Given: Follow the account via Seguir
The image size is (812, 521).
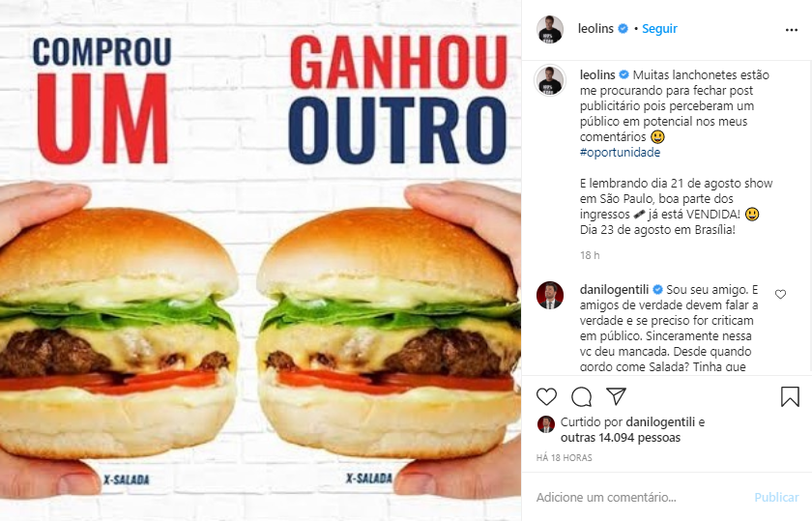Looking at the screenshot, I should click(x=659, y=28).
